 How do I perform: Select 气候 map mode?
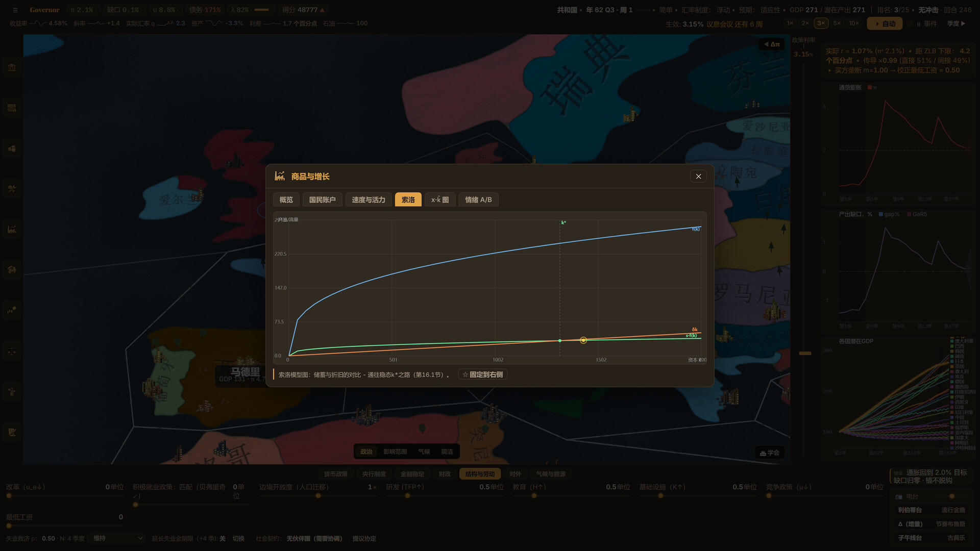pos(424,452)
